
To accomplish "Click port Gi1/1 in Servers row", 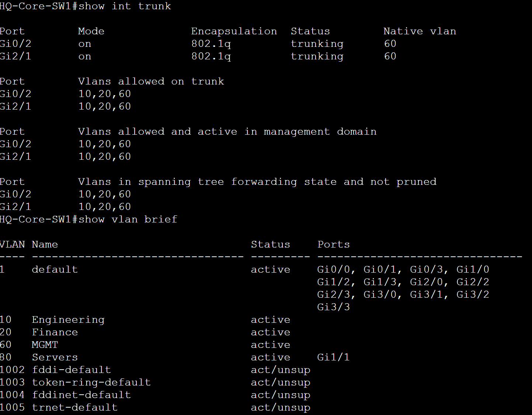I will 333,357.
